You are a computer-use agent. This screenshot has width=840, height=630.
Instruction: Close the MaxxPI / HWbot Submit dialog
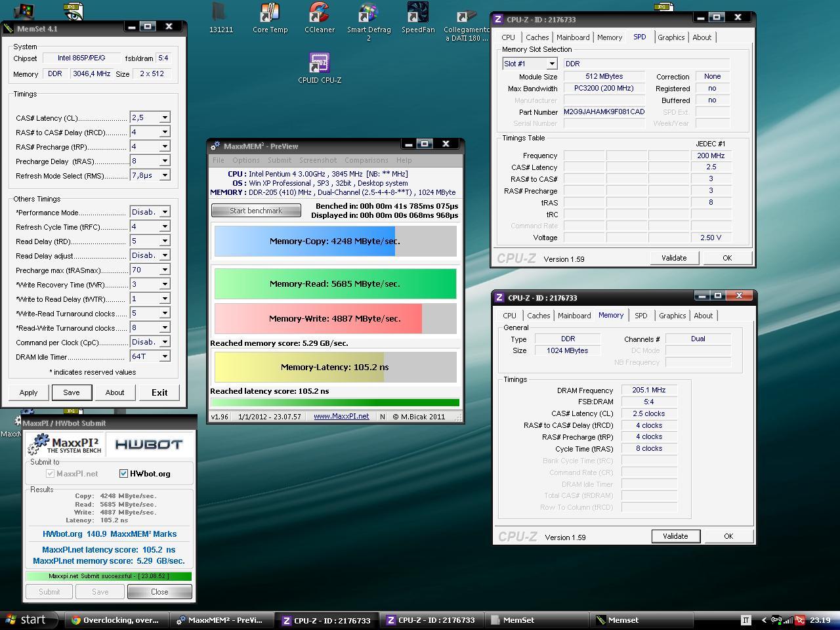[159, 591]
